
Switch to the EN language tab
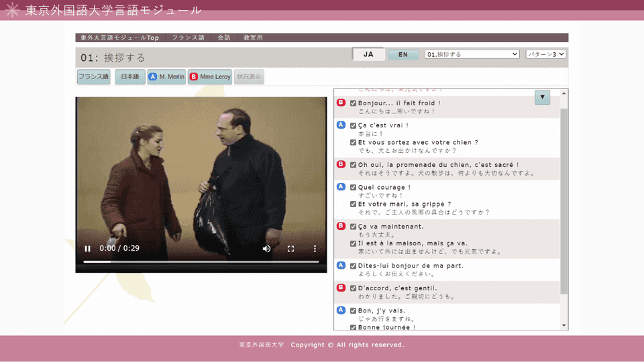tap(402, 55)
